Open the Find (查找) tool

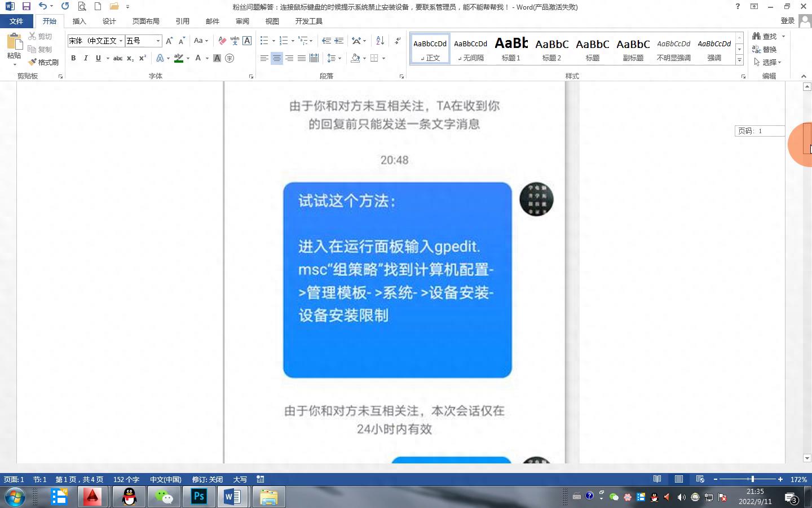click(767, 36)
